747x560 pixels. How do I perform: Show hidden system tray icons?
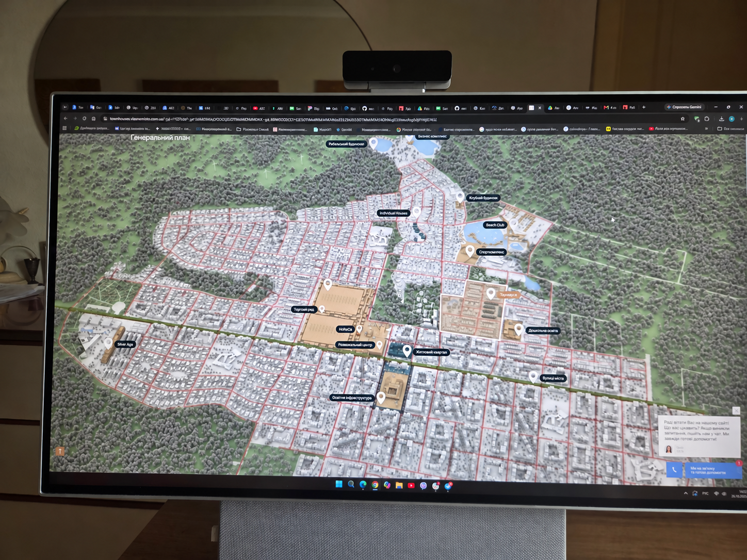click(686, 493)
